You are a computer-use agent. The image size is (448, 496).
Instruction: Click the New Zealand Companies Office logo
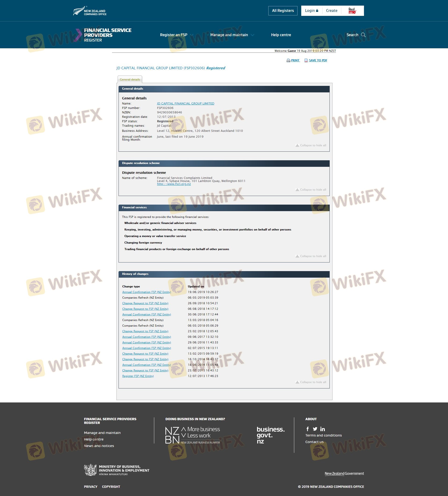click(90, 11)
